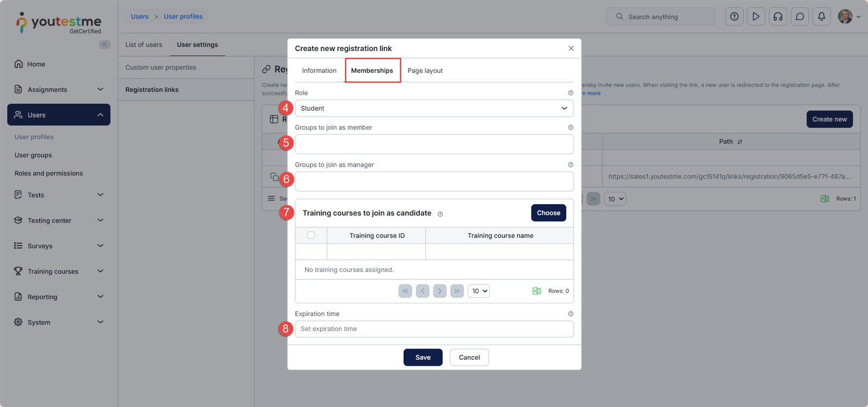Click the Groups to join as manager info icon
The height and width of the screenshot is (407, 868).
click(x=571, y=164)
